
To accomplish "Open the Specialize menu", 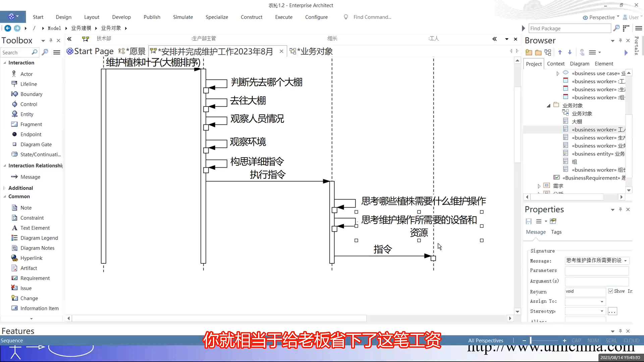I will pyautogui.click(x=217, y=17).
